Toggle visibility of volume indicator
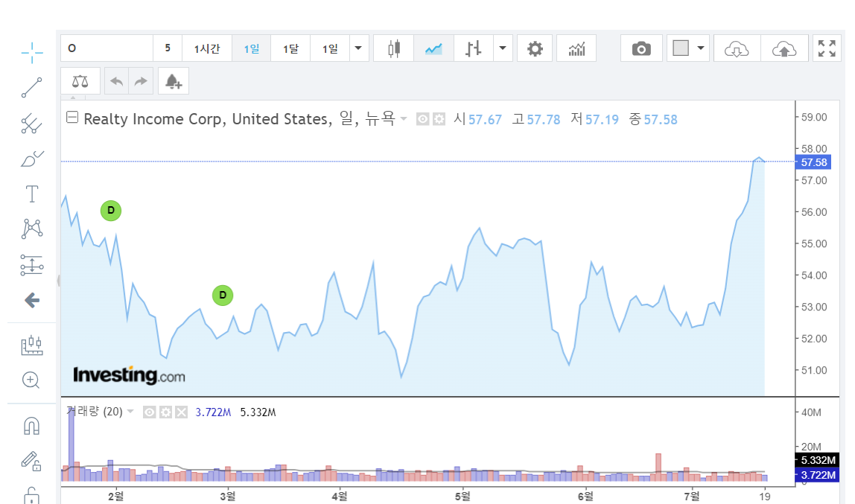The height and width of the screenshot is (504, 855). [x=150, y=412]
